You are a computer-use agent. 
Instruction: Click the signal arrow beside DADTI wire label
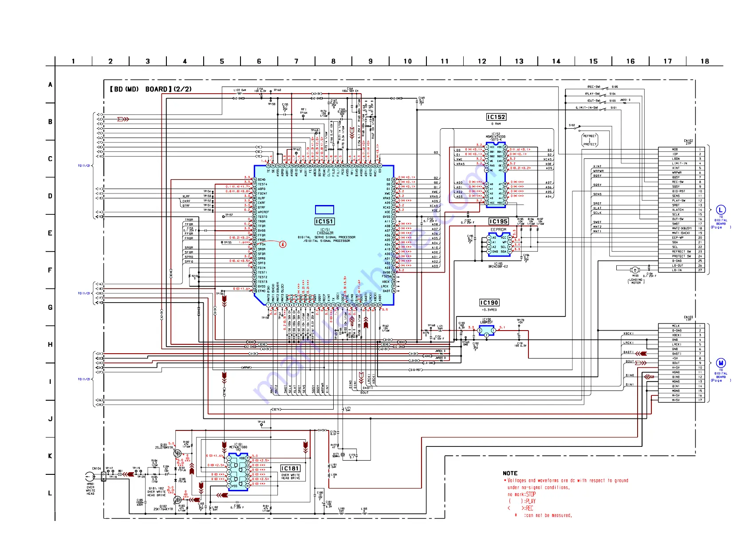[x=640, y=354]
